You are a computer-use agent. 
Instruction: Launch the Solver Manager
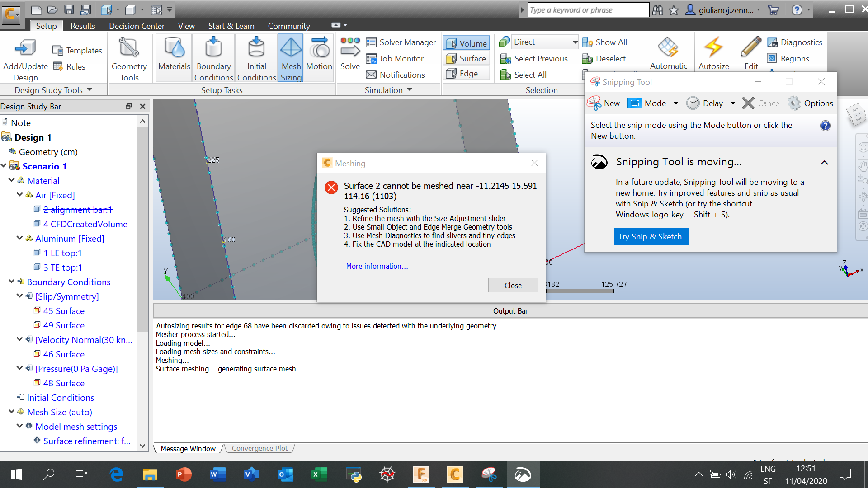pos(401,42)
